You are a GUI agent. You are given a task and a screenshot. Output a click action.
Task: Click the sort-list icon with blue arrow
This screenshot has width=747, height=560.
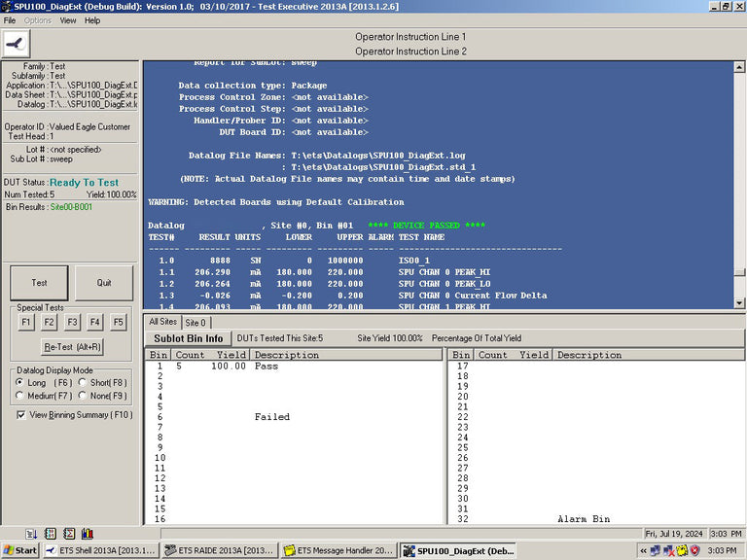(x=31, y=534)
